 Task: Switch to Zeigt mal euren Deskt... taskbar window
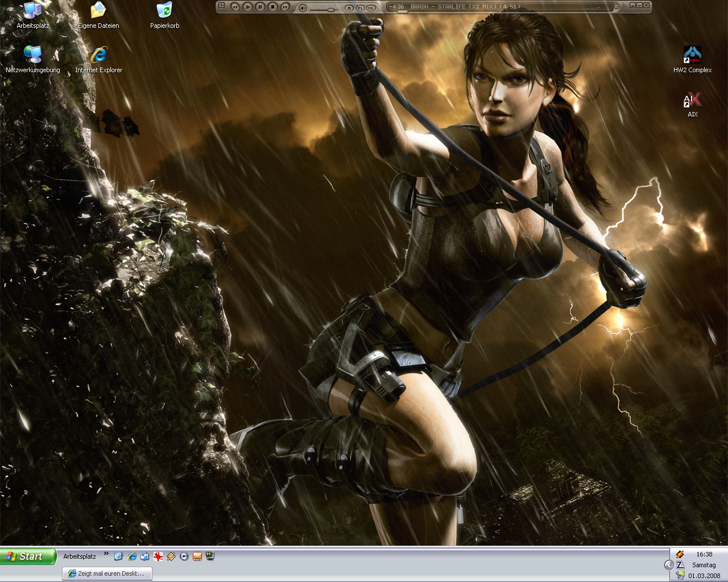point(106,573)
